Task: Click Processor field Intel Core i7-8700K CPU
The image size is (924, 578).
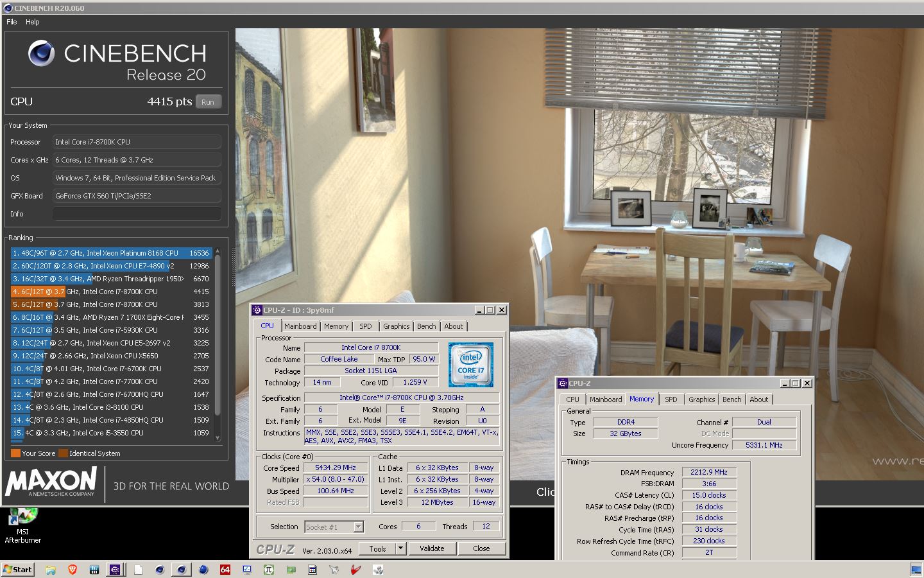Action: pyautogui.click(x=137, y=142)
